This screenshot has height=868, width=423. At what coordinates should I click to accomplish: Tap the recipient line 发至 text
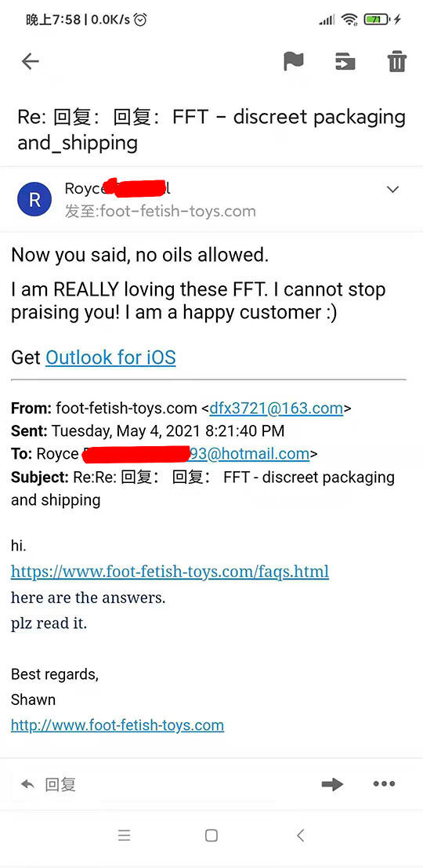(x=161, y=211)
